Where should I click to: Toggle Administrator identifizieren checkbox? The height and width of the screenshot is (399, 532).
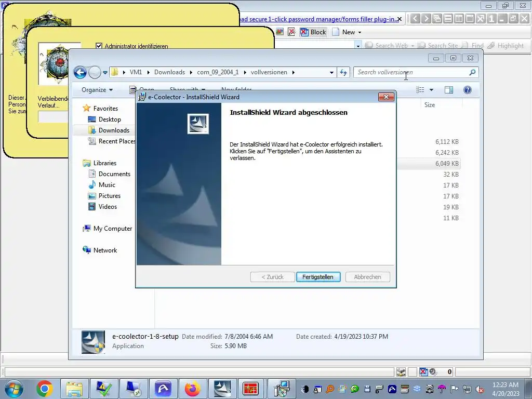pyautogui.click(x=99, y=46)
